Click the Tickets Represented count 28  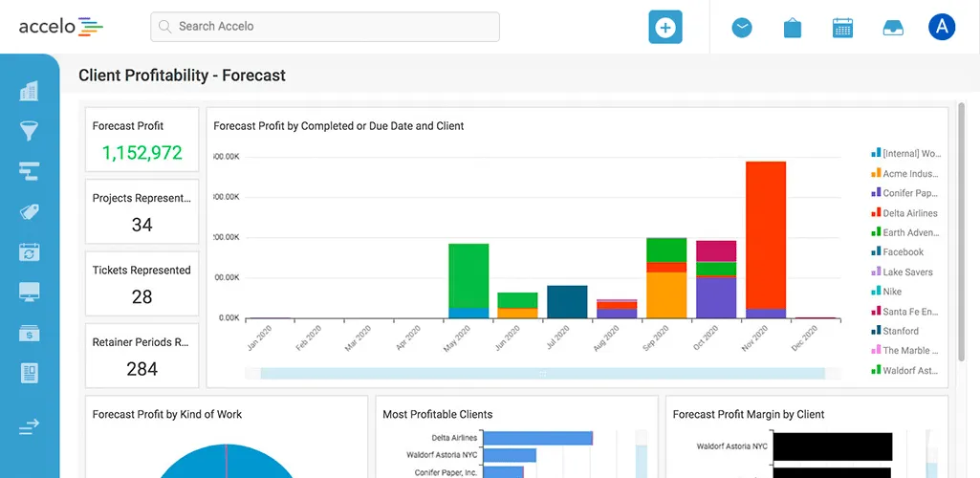[142, 296]
